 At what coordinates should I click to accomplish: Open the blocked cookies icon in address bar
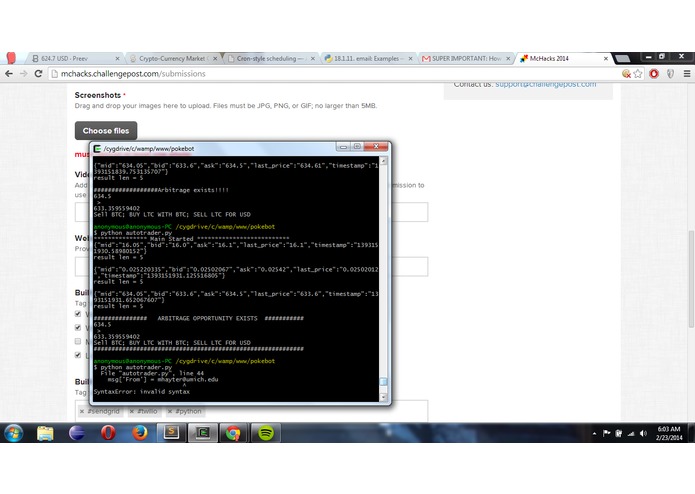[626, 74]
